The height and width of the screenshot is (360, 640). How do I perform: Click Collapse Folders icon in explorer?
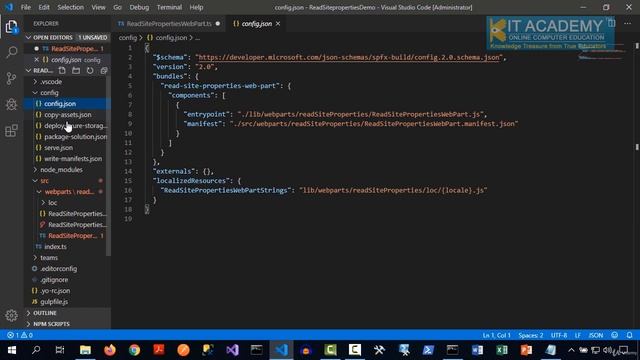104,71
